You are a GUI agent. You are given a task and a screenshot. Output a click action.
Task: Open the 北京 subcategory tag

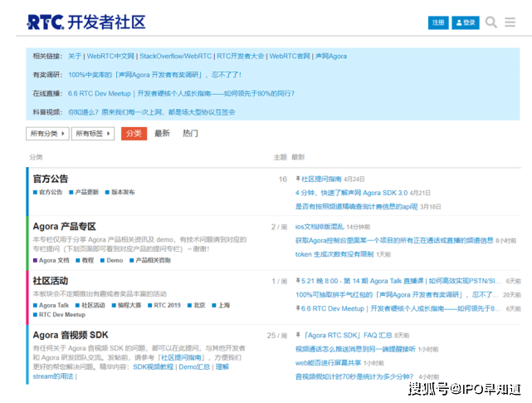click(197, 305)
